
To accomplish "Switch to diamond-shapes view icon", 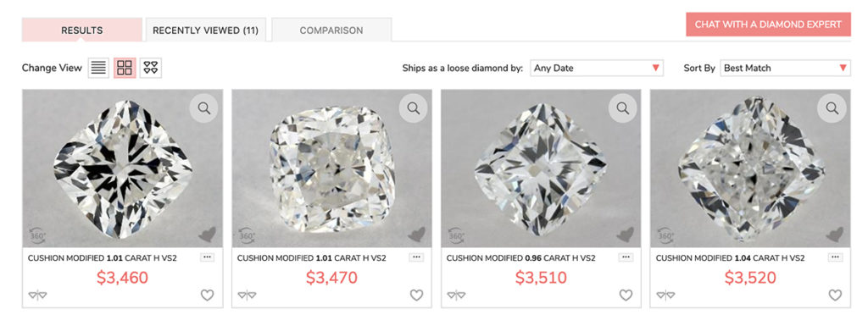I will [x=151, y=68].
